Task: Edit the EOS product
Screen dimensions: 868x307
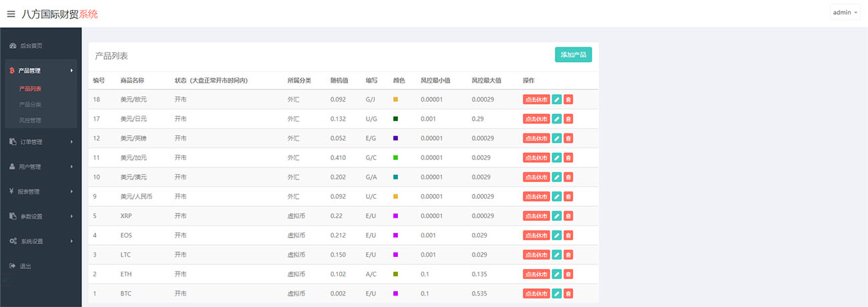Action: click(557, 235)
